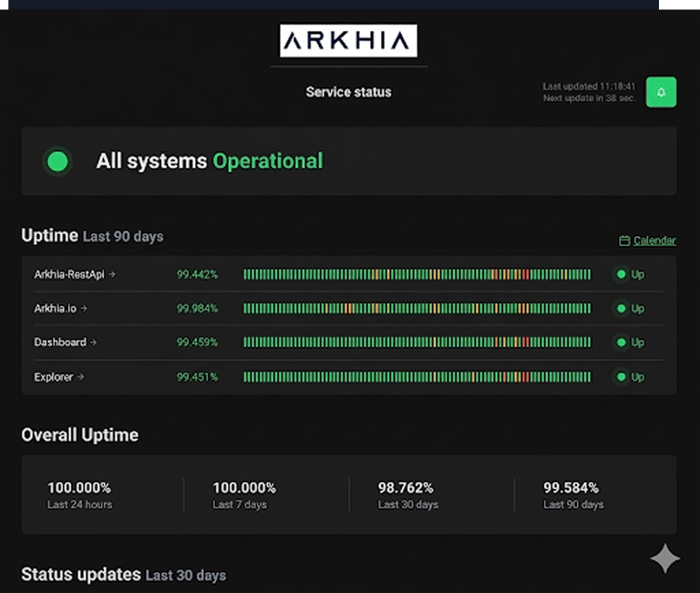Open the Arkhia.io service link

point(60,309)
